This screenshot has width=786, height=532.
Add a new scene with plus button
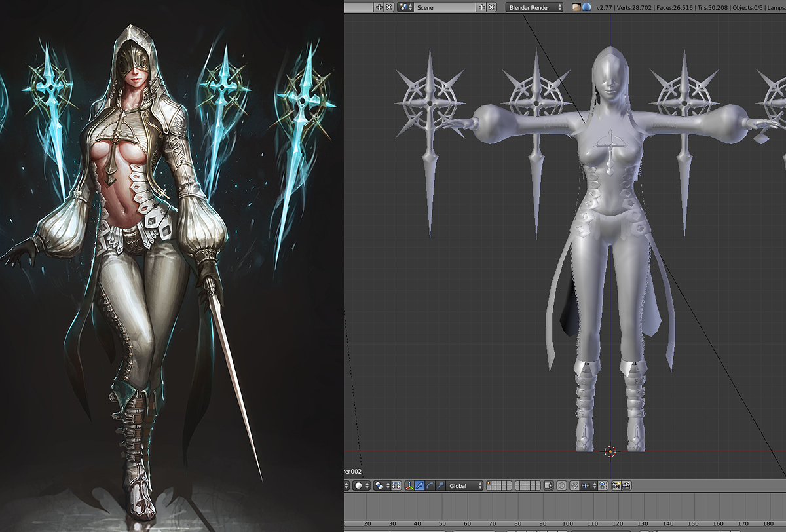click(x=482, y=7)
